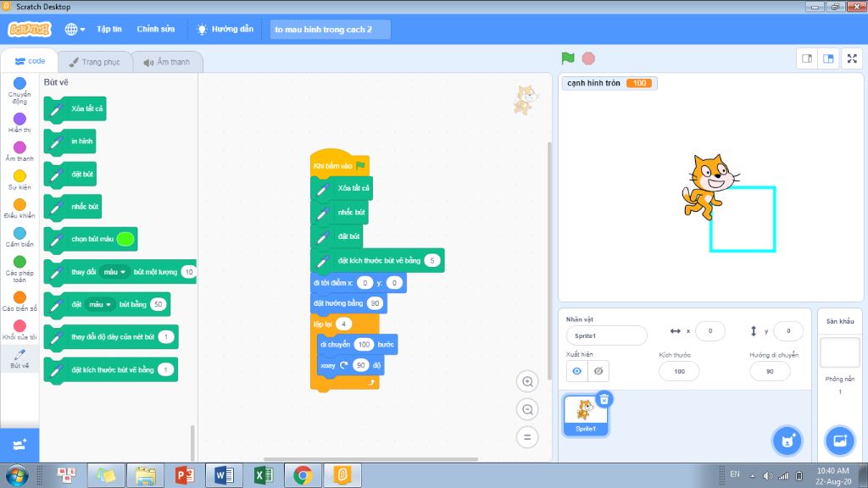Image resolution: width=868 pixels, height=488 pixels.
Task: Click the project title input field
Action: click(331, 29)
